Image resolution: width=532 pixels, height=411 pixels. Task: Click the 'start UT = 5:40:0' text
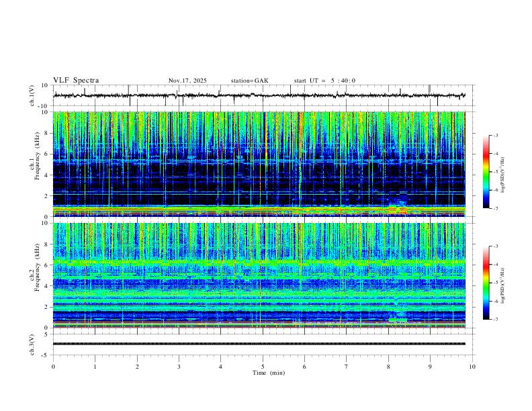point(324,81)
